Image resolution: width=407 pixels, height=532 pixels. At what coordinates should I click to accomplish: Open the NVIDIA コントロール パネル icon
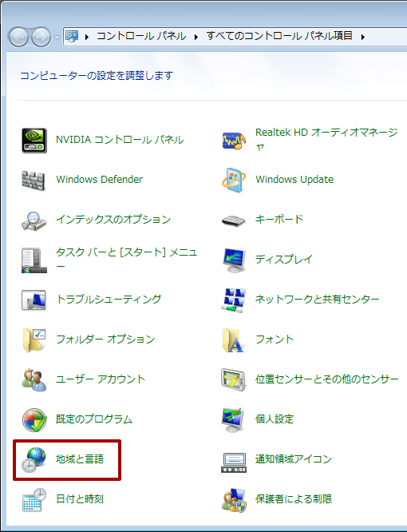point(34,141)
